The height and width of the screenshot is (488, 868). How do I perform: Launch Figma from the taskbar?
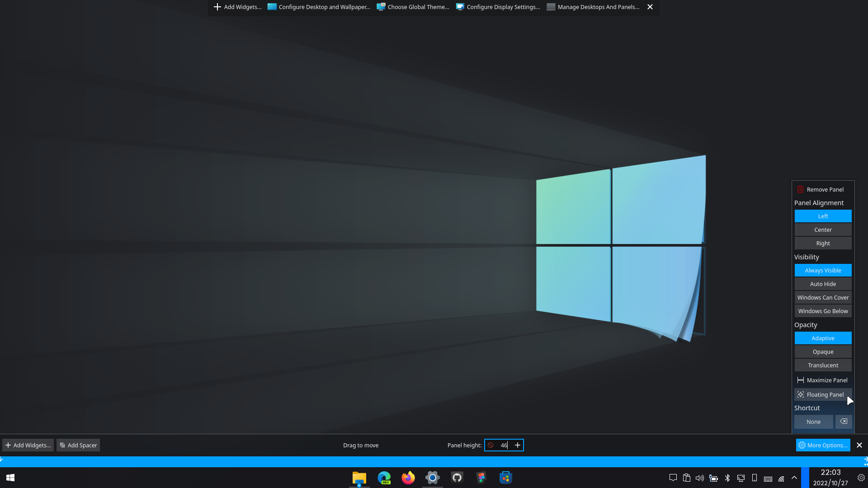tap(481, 478)
